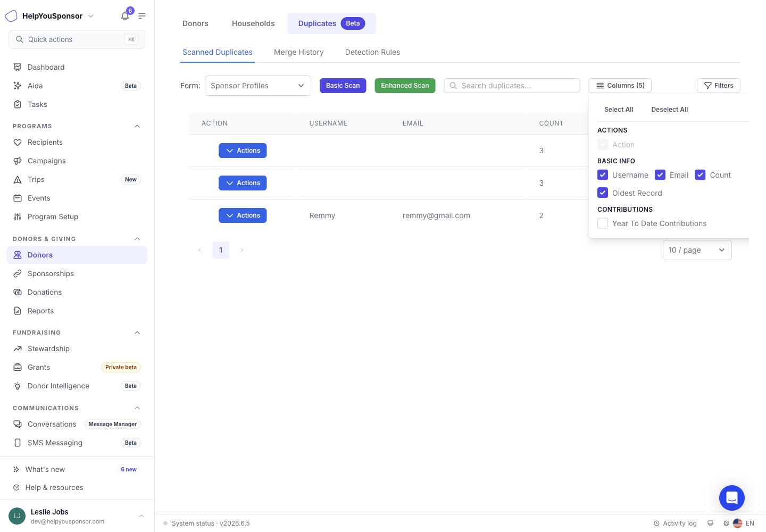Screen dimensions: 766x532
Task: Open the Detection Rules tab
Action: point(372,52)
